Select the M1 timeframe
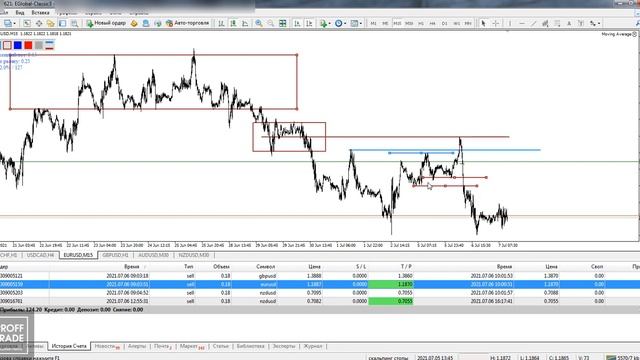This screenshot has width=640, height=360. [373, 23]
